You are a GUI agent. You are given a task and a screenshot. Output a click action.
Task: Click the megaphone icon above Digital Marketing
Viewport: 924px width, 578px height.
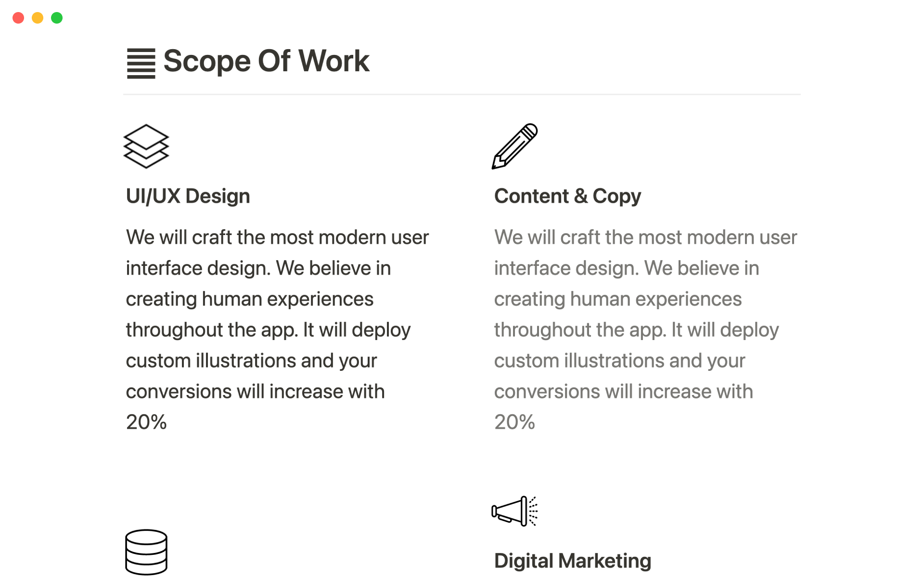click(514, 511)
